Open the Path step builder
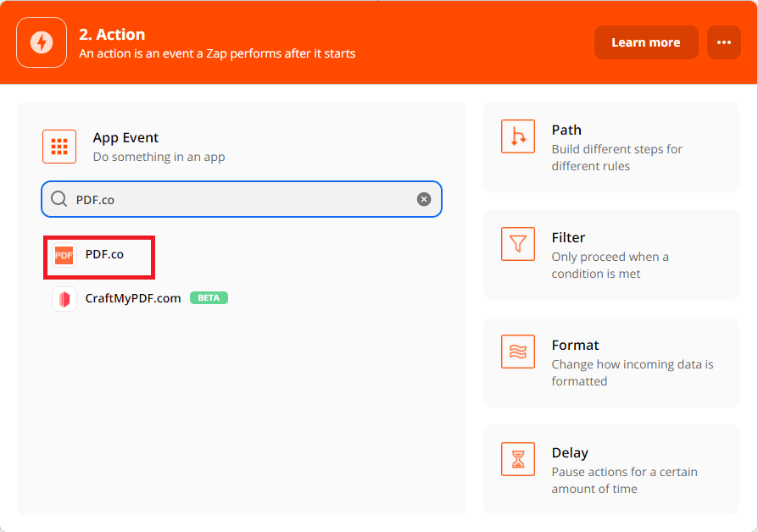 click(610, 147)
